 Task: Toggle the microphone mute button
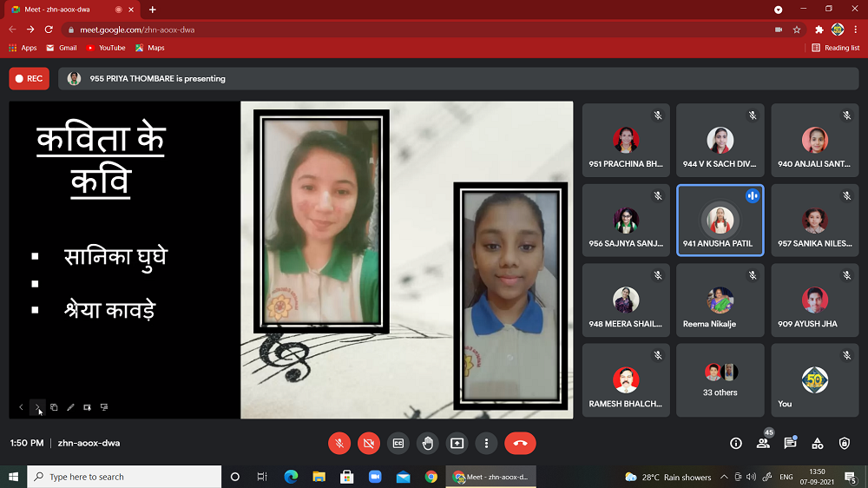[x=339, y=443]
